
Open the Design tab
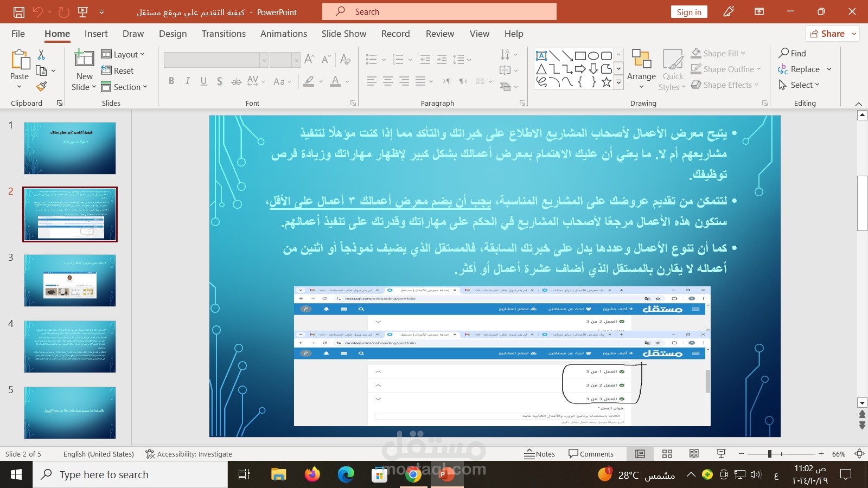(x=173, y=34)
